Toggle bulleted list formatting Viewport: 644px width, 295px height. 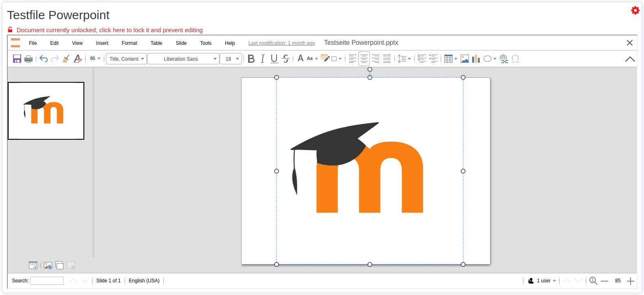[433, 59]
